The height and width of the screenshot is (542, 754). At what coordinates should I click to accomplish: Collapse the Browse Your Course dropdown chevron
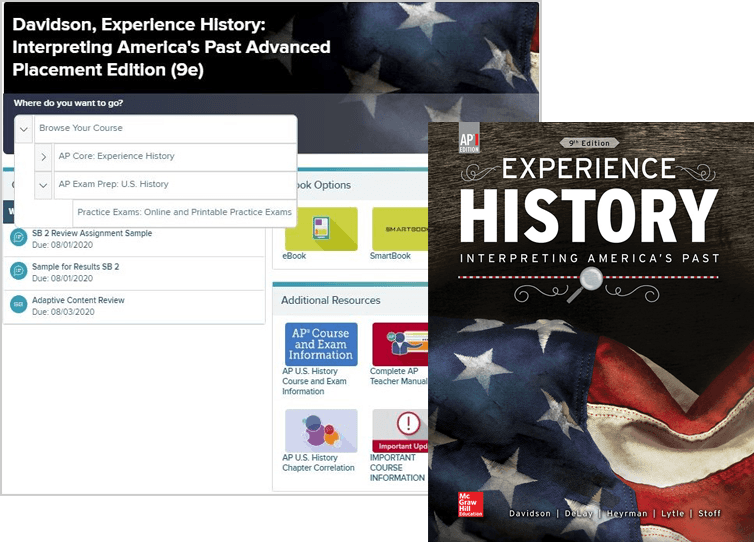(x=24, y=129)
